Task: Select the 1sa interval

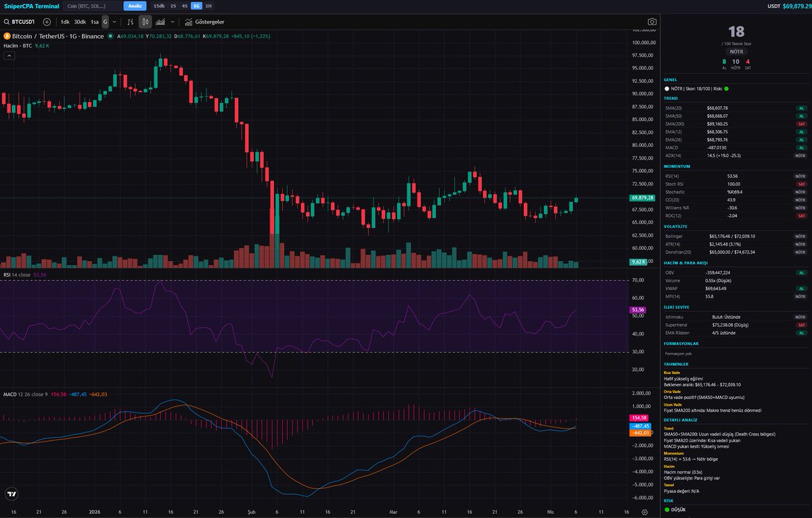Action: coord(95,22)
